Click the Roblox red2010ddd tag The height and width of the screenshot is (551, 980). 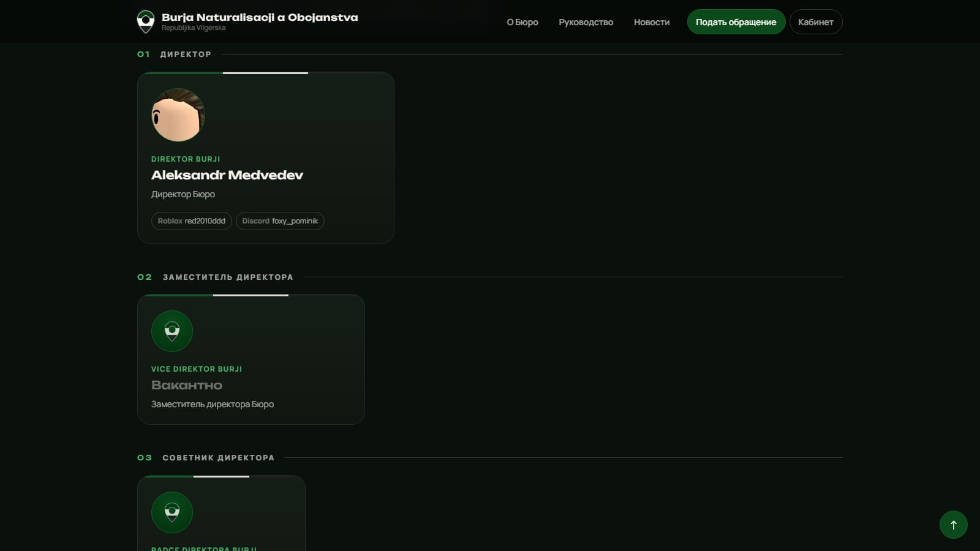192,221
